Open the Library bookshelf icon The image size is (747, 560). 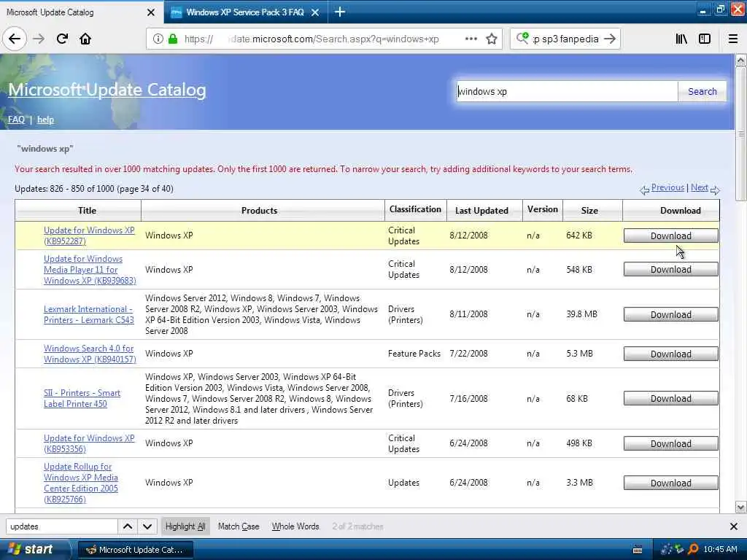681,39
